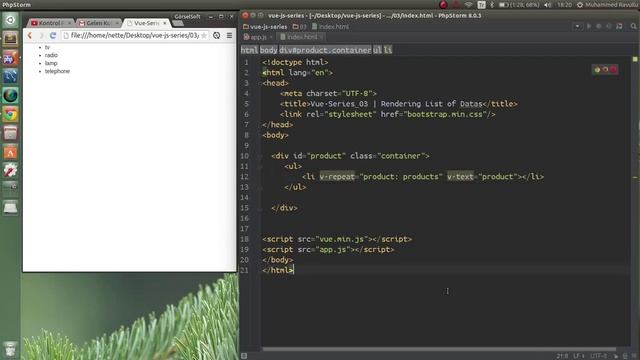Screen dimensions: 640x360
Task: Close the app.js editor tab
Action: [271, 37]
